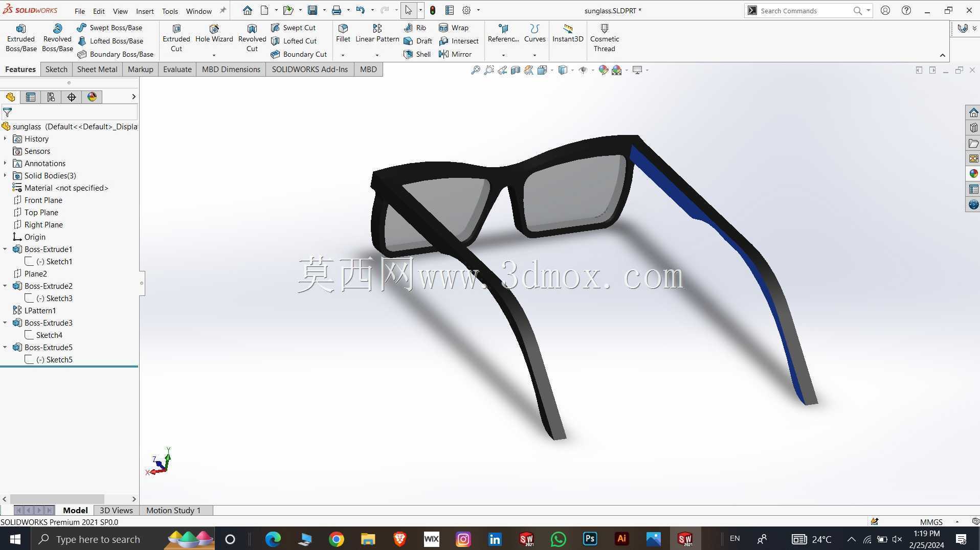Apply the Fillet tool
980x550 pixels.
(343, 33)
